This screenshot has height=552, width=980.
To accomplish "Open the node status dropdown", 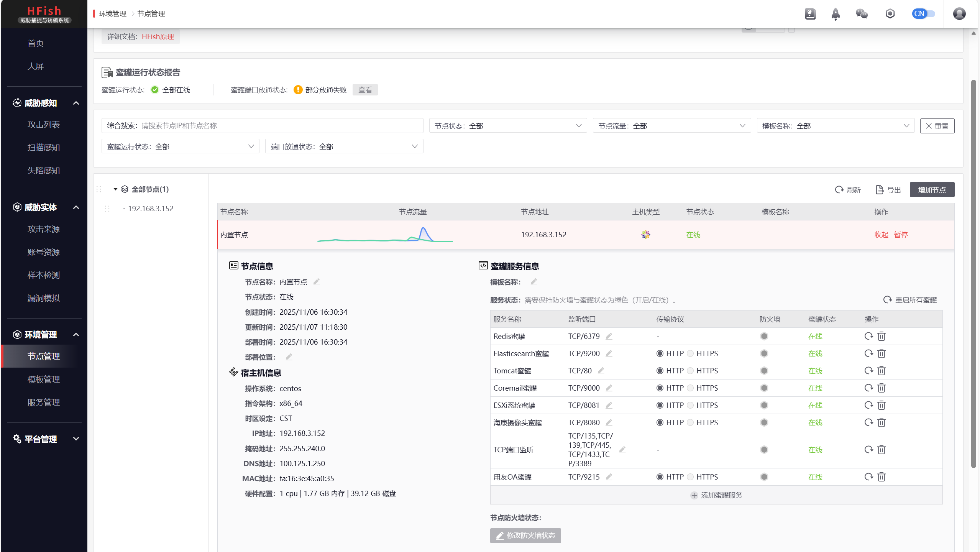I will tap(508, 126).
